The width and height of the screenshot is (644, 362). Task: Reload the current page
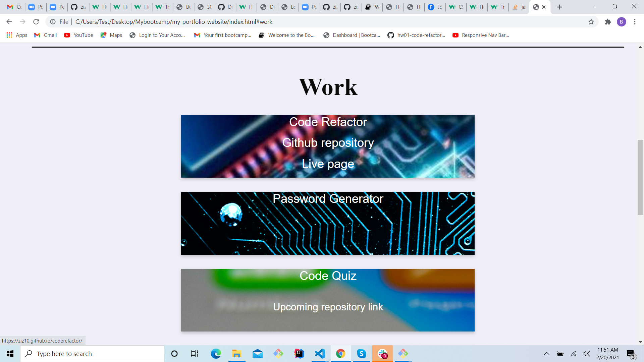(x=36, y=22)
